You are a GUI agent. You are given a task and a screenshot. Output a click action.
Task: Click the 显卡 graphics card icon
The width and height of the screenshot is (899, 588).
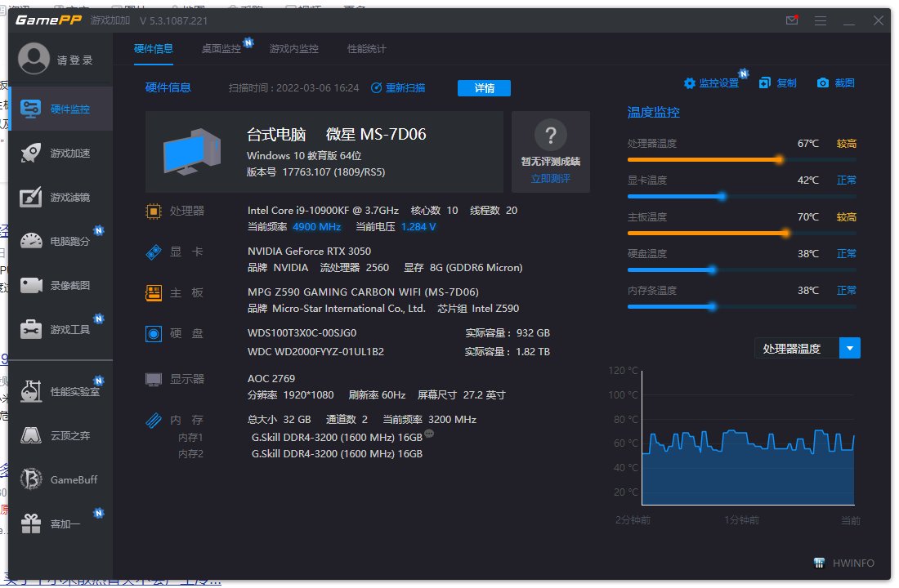pos(153,252)
